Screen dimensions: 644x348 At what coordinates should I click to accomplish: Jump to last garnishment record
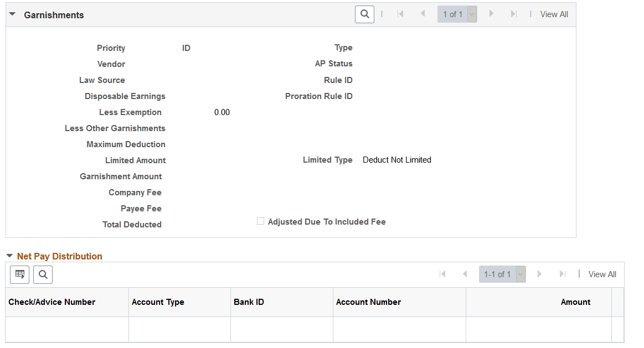tap(514, 14)
